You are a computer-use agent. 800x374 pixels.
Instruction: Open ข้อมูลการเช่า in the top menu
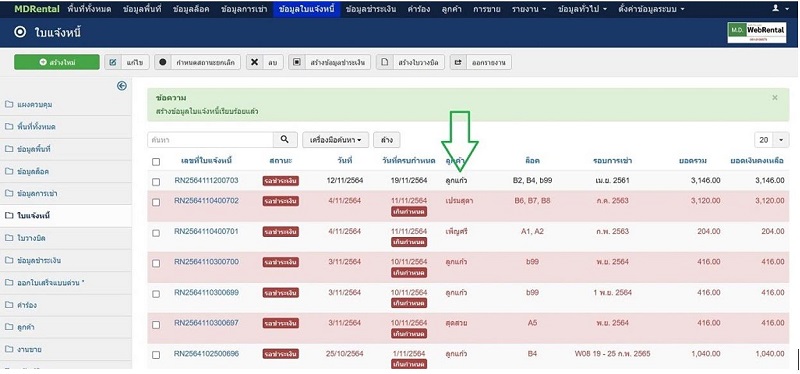244,9
